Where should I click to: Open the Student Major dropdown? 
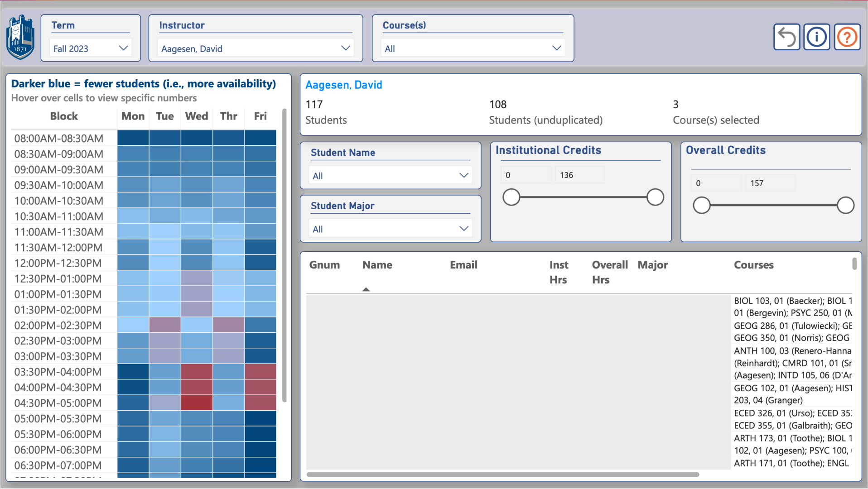tap(390, 229)
